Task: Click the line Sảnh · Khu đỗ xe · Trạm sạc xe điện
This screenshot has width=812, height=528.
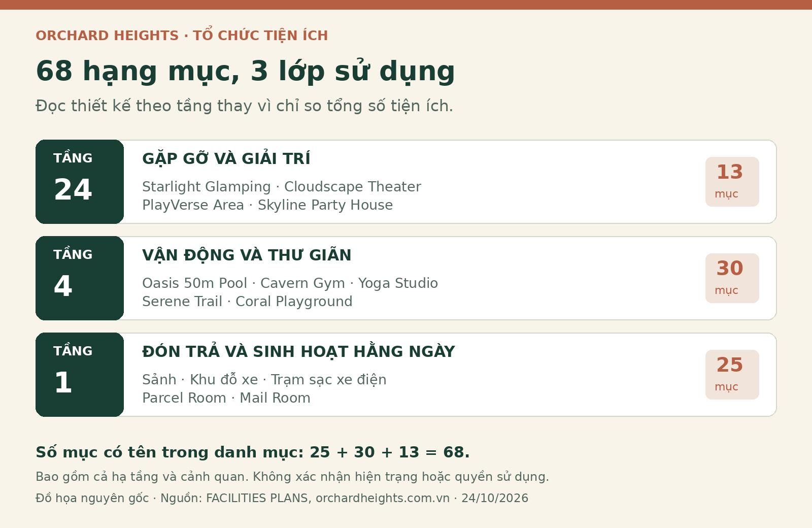Action: [x=264, y=380]
